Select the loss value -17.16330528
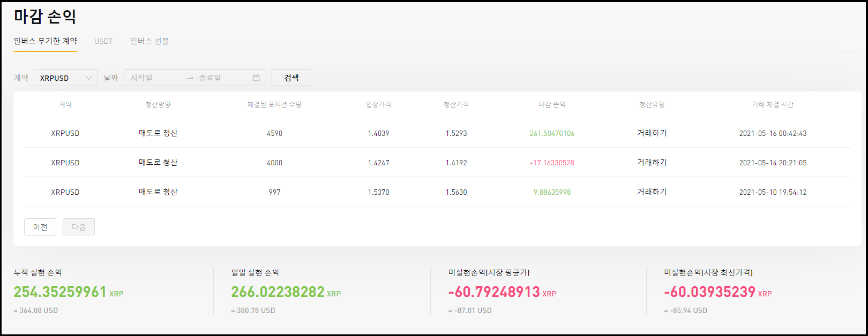The width and height of the screenshot is (868, 336). click(x=552, y=163)
